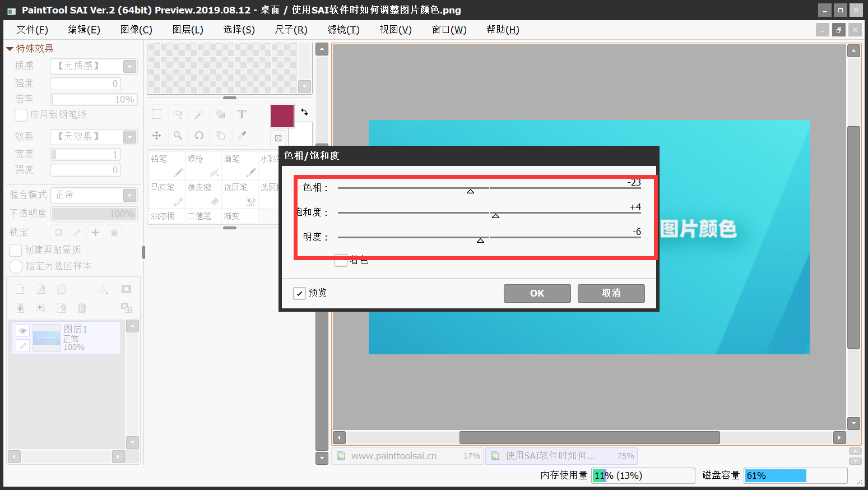Image resolution: width=868 pixels, height=490 pixels.
Task: Select 指定为选区样本 radio option
Action: point(16,266)
